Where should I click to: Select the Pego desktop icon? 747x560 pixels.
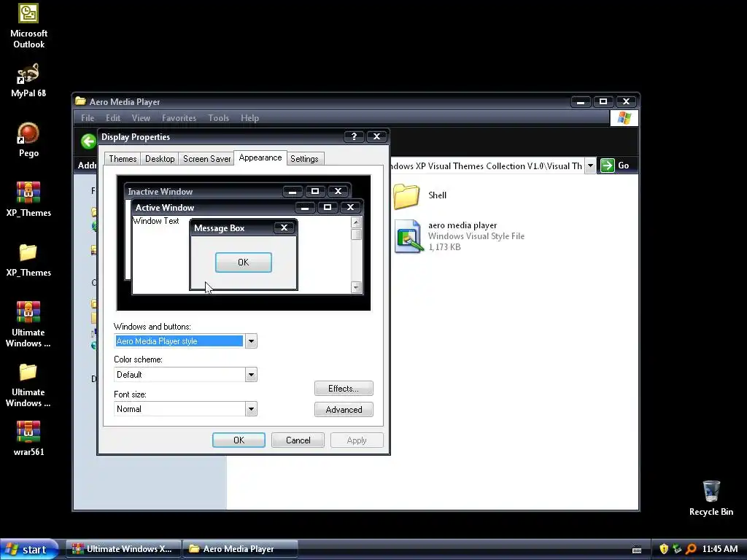click(x=28, y=133)
